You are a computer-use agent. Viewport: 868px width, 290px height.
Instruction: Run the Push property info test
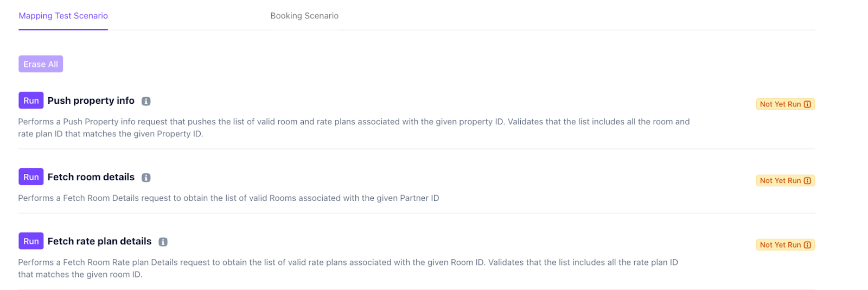click(31, 100)
